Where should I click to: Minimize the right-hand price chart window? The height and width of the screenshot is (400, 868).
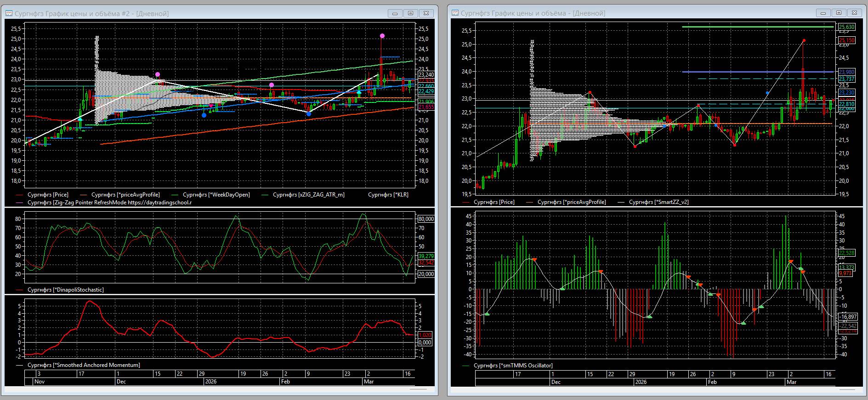tap(823, 13)
